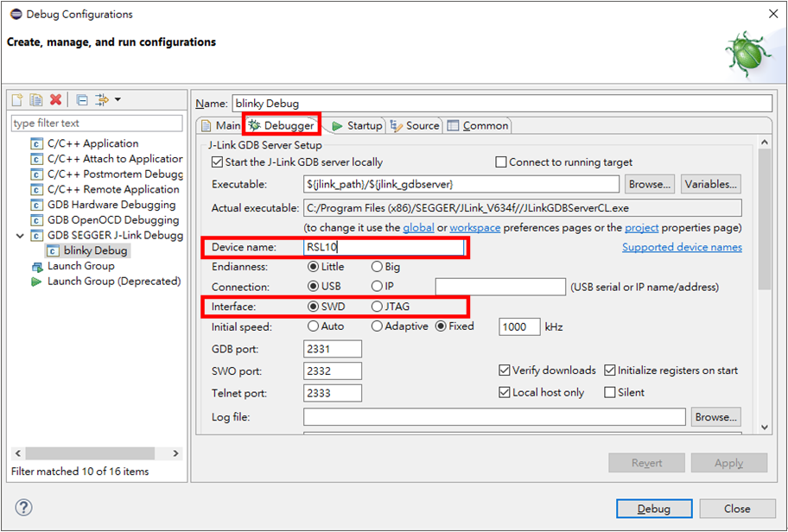Image resolution: width=788 pixels, height=532 pixels.
Task: Click the Collapse All icon in the toolbar
Action: (81, 100)
